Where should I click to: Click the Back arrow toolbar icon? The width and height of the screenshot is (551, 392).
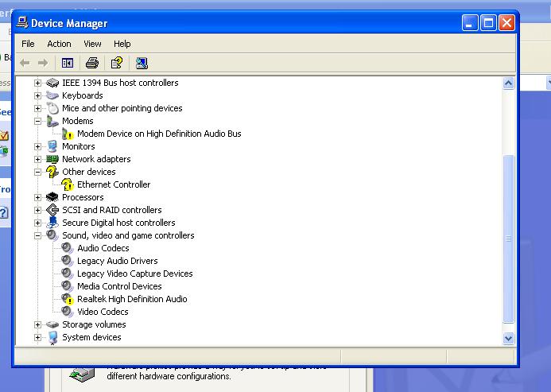25,63
